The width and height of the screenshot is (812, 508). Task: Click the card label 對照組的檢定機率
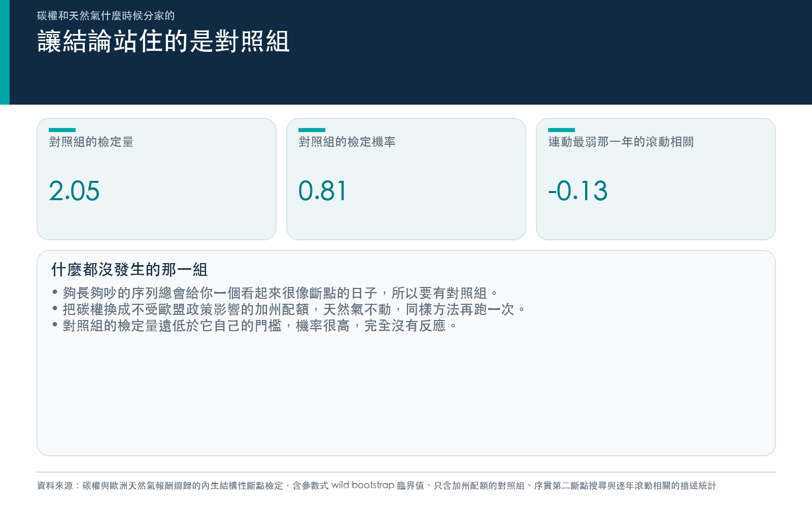pyautogui.click(x=347, y=142)
